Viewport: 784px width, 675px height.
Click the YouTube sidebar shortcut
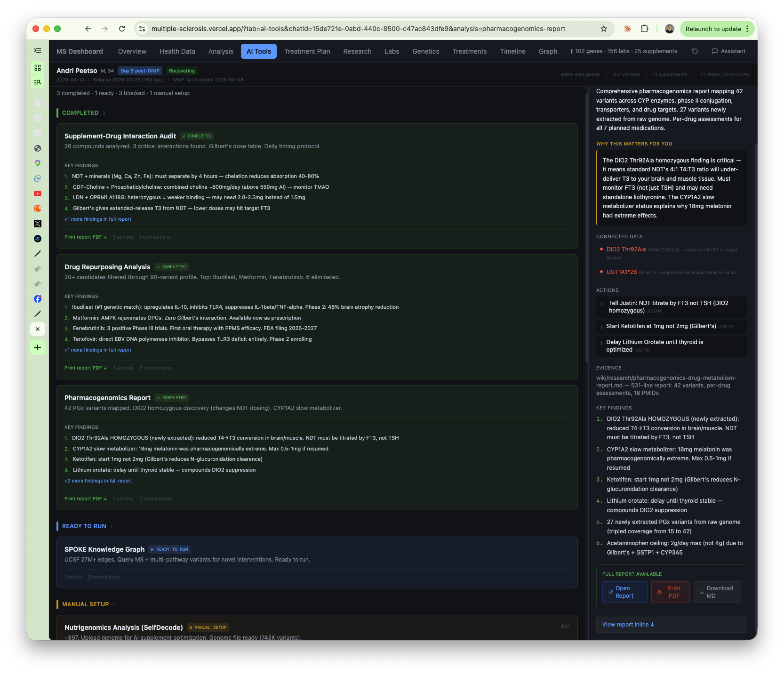38,193
